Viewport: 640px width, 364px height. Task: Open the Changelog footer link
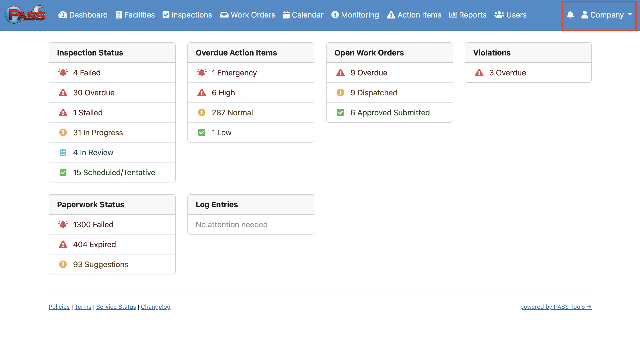point(155,307)
